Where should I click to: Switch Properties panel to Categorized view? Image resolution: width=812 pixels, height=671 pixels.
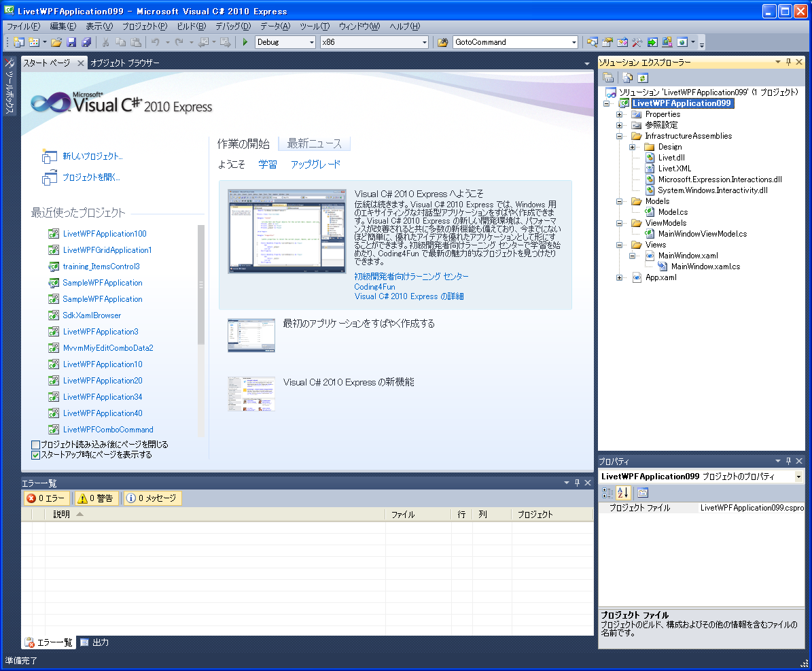pos(607,493)
